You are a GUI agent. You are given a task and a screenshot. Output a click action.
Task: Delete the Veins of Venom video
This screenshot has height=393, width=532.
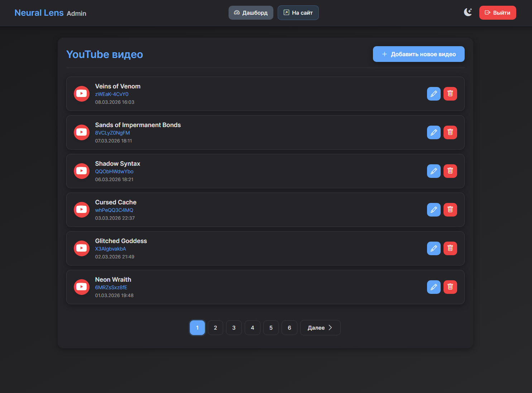coord(450,94)
